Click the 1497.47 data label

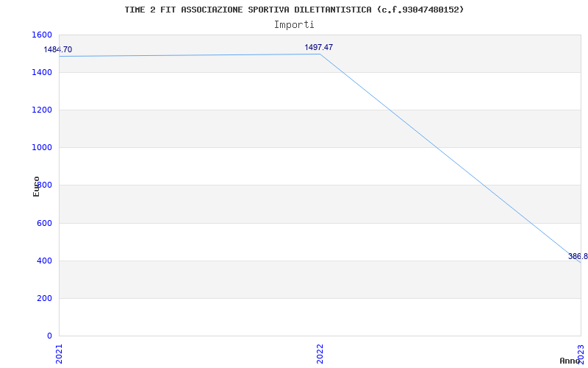(318, 47)
